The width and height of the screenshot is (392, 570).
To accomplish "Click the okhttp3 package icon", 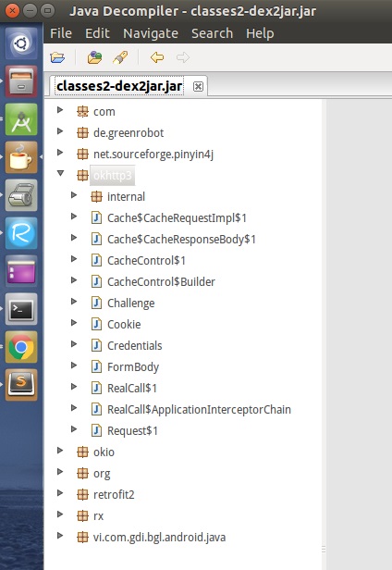I will (x=83, y=176).
